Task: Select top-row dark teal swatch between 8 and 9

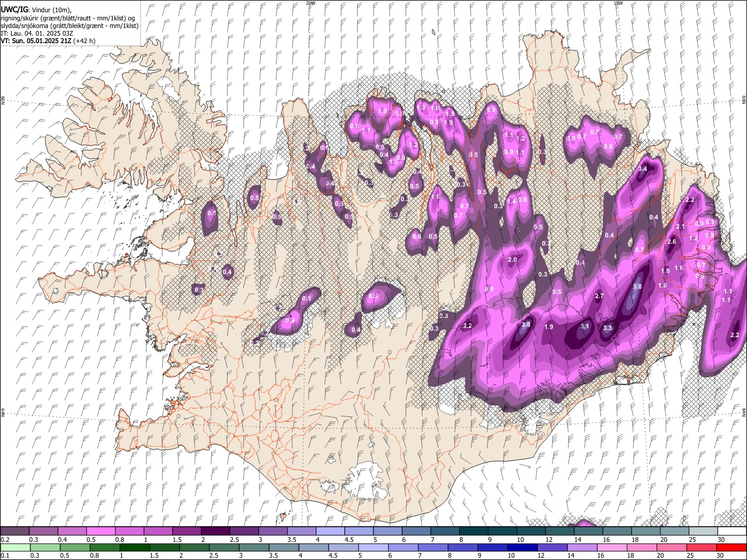Action: (474, 531)
